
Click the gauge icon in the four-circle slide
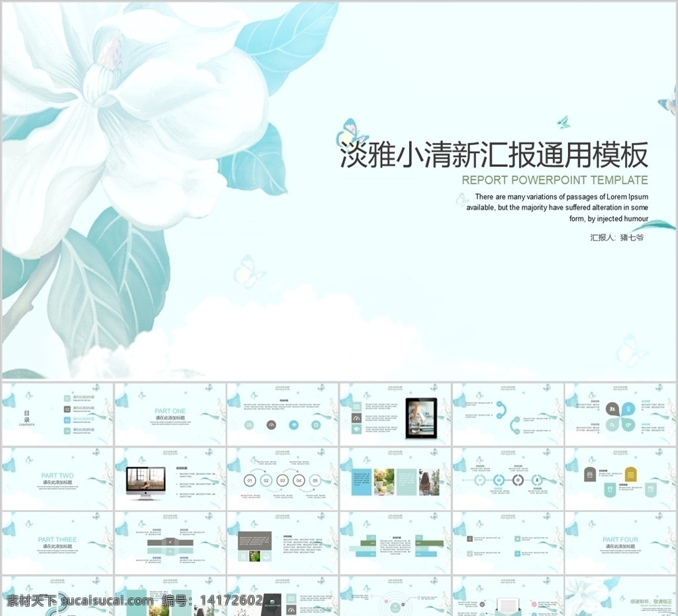[271, 425]
